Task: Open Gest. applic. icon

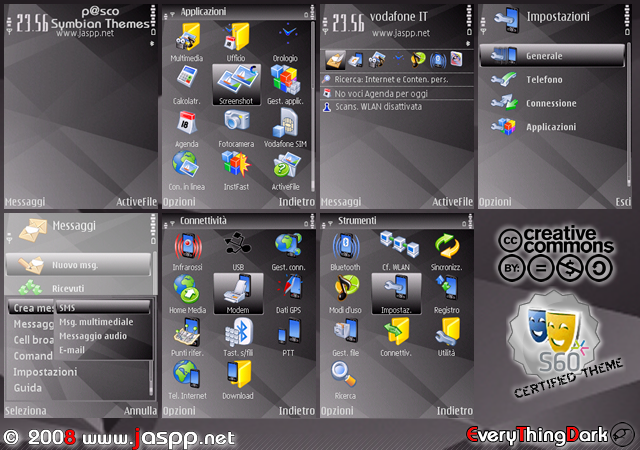Action: point(286,80)
